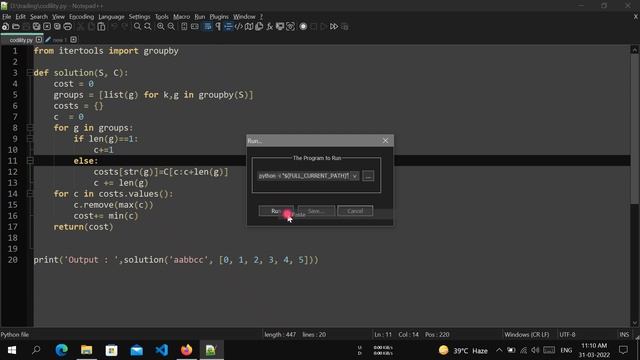Image resolution: width=640 pixels, height=360 pixels.
Task: Open the Run menu
Action: tap(200, 17)
